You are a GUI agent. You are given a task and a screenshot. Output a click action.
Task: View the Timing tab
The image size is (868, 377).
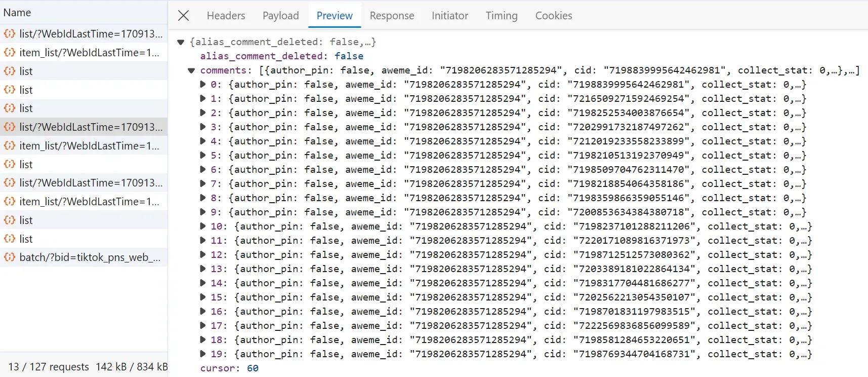(x=502, y=16)
